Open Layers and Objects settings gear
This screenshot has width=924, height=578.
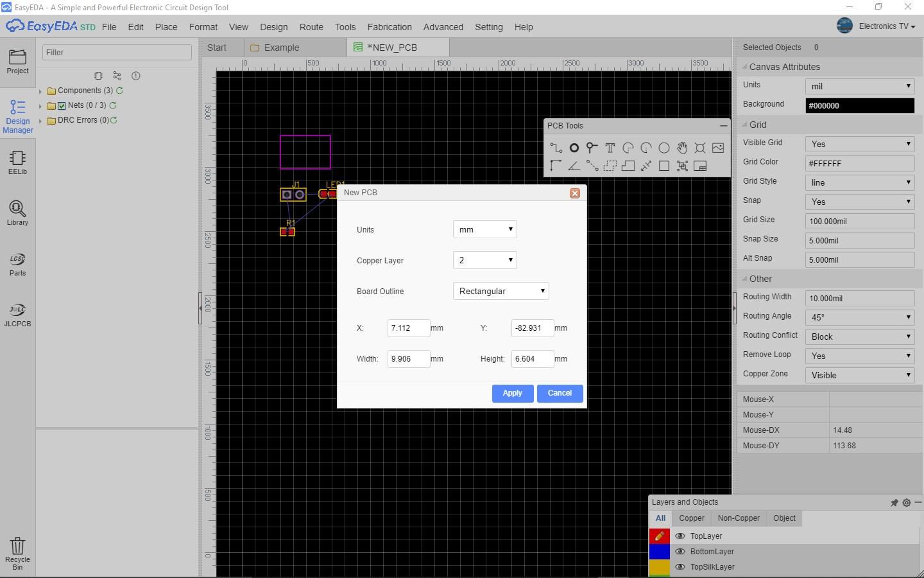pos(907,503)
